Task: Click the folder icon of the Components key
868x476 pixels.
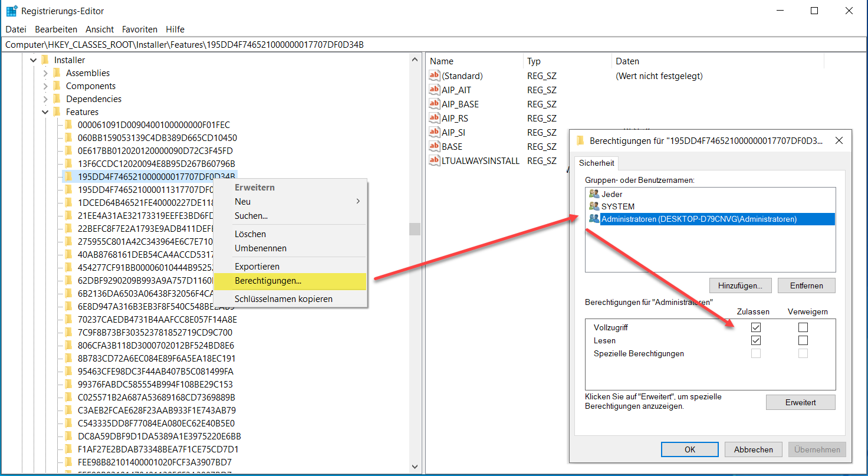Action: click(x=57, y=86)
